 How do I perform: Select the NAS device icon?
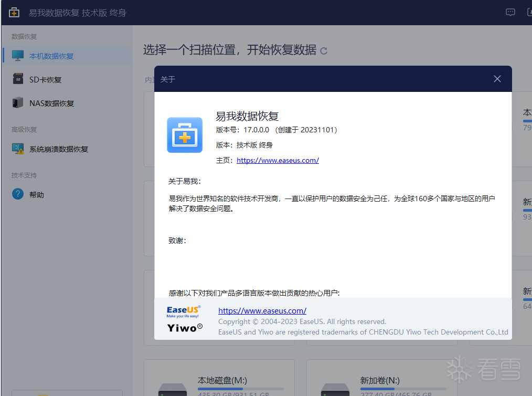(18, 102)
